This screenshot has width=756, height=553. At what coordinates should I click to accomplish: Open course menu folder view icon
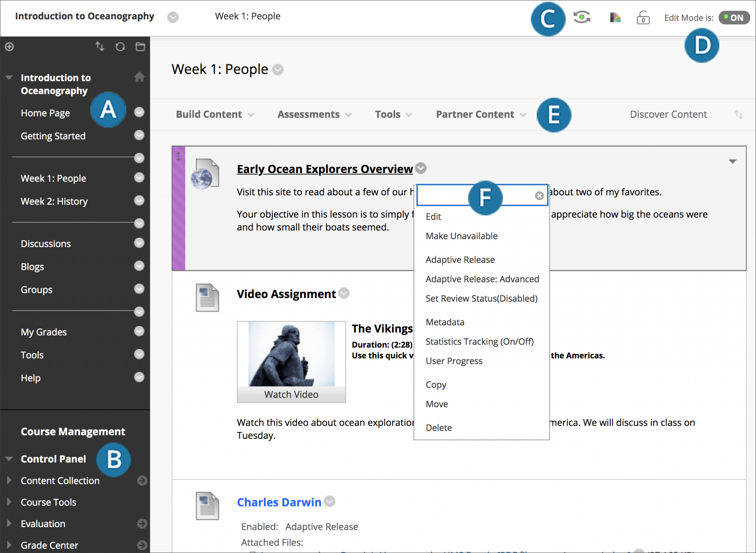pyautogui.click(x=140, y=47)
